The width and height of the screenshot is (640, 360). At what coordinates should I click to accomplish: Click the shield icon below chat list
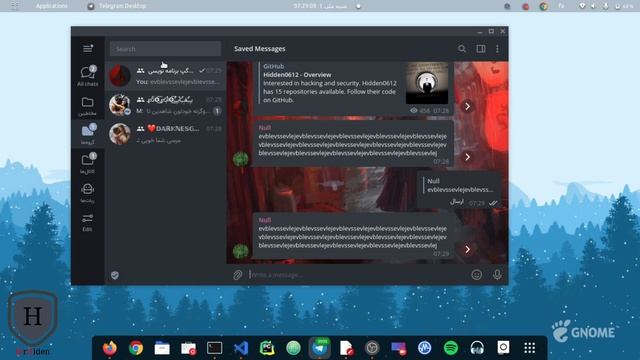coord(115,275)
